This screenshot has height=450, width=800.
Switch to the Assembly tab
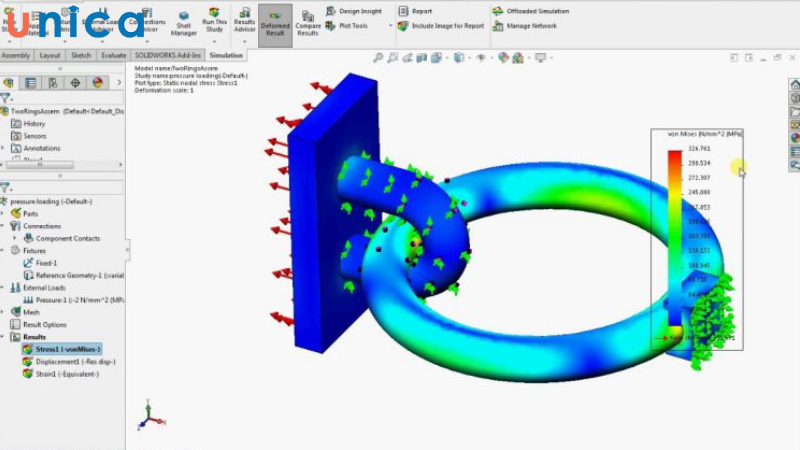16,55
